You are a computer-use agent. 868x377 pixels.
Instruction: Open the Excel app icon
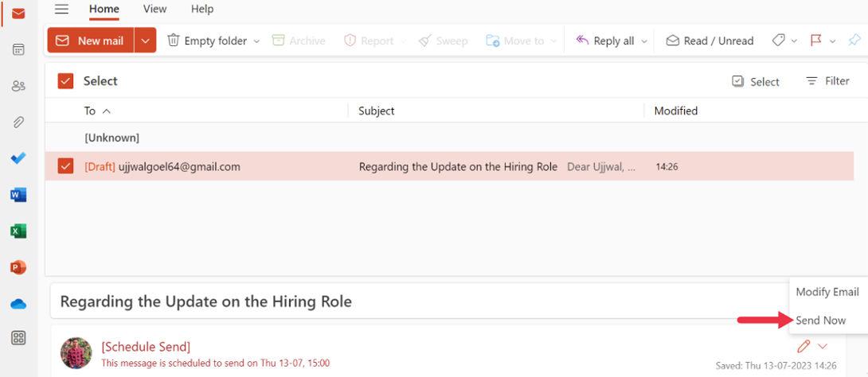[x=18, y=231]
